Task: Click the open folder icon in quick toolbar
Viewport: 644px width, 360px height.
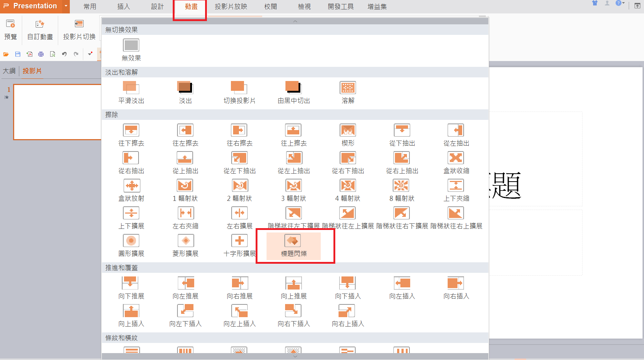Action: [x=6, y=54]
